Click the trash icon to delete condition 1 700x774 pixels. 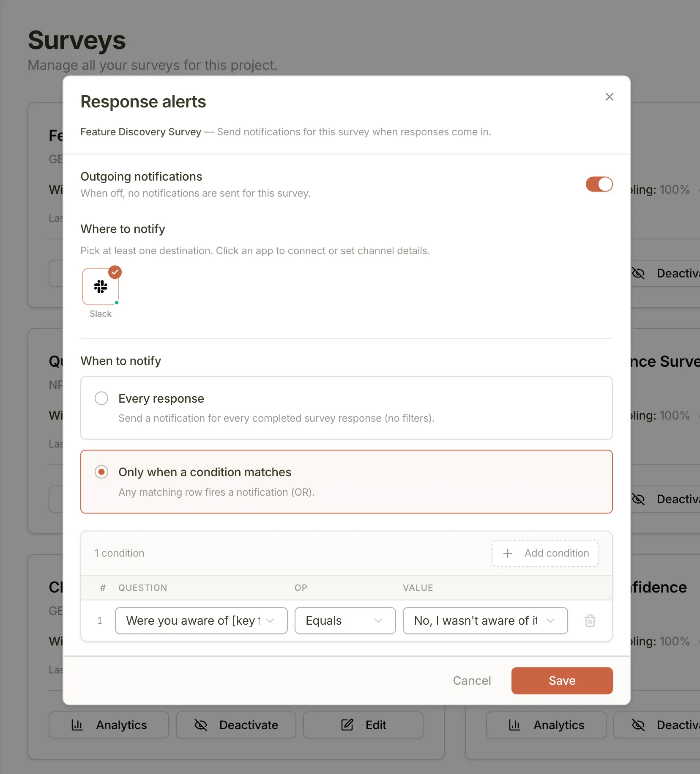pos(590,620)
